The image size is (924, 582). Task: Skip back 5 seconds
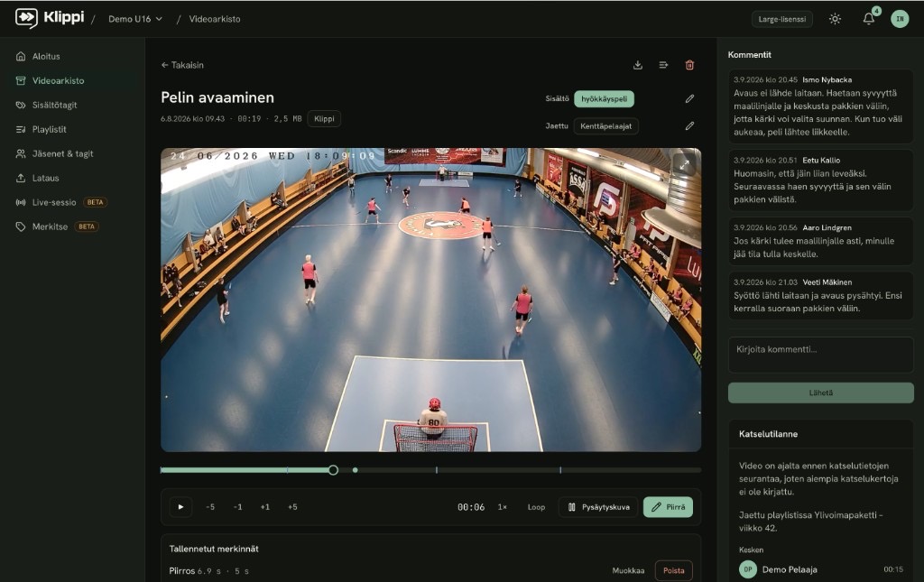(210, 506)
